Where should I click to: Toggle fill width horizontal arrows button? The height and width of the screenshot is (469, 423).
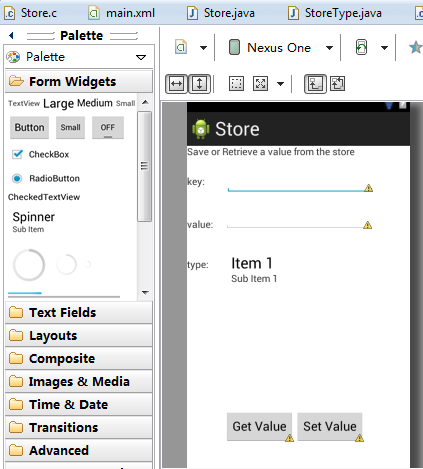coord(176,84)
